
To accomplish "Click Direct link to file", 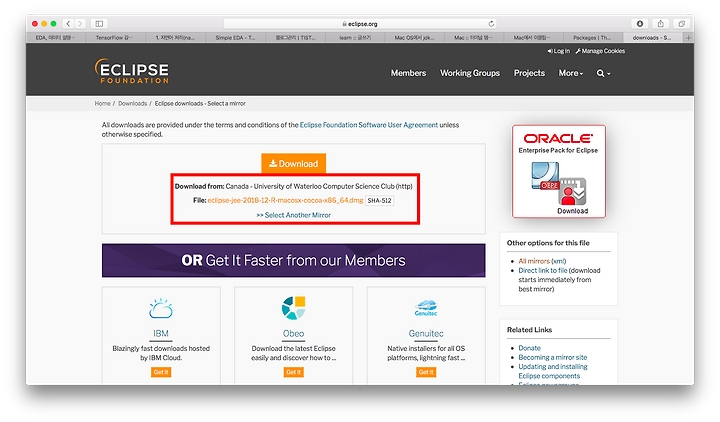I will tap(543, 270).
